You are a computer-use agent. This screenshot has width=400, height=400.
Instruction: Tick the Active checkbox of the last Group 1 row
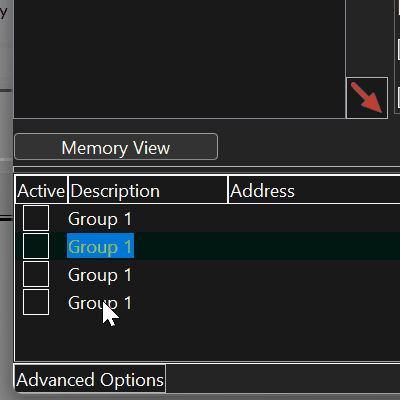[36, 302]
